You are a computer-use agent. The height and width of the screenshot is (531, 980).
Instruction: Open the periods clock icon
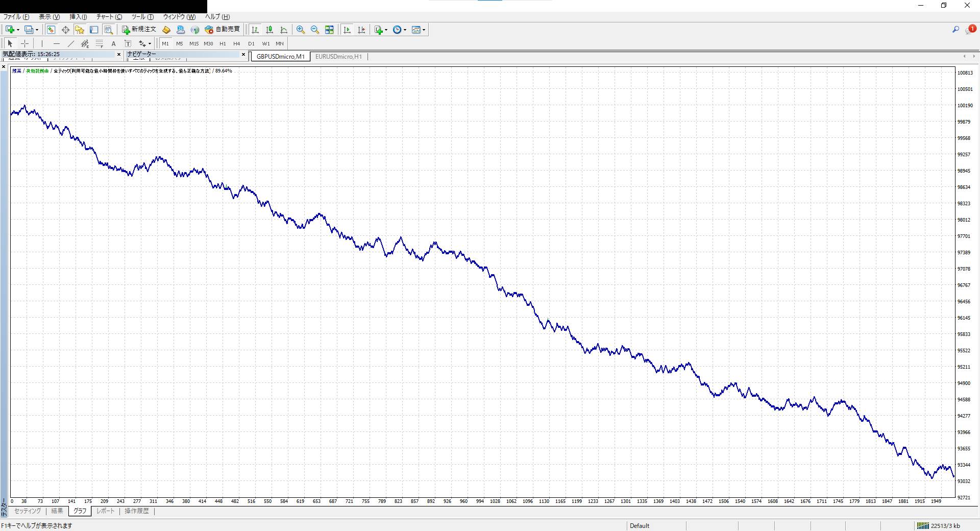pos(397,30)
